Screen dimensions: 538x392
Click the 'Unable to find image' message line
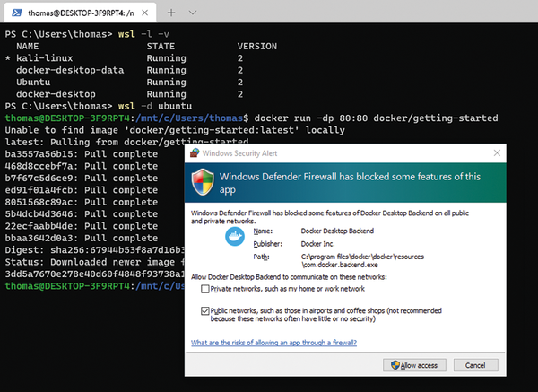[175, 130]
